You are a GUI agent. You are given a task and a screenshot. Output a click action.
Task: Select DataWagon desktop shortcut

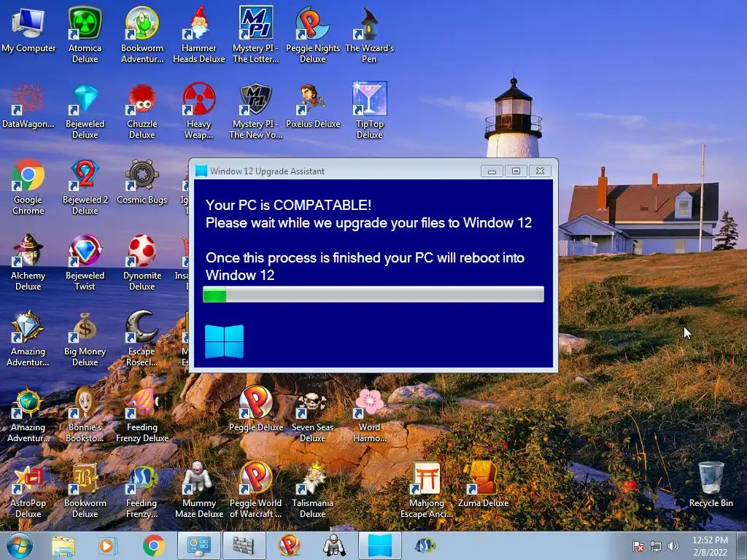tap(28, 106)
